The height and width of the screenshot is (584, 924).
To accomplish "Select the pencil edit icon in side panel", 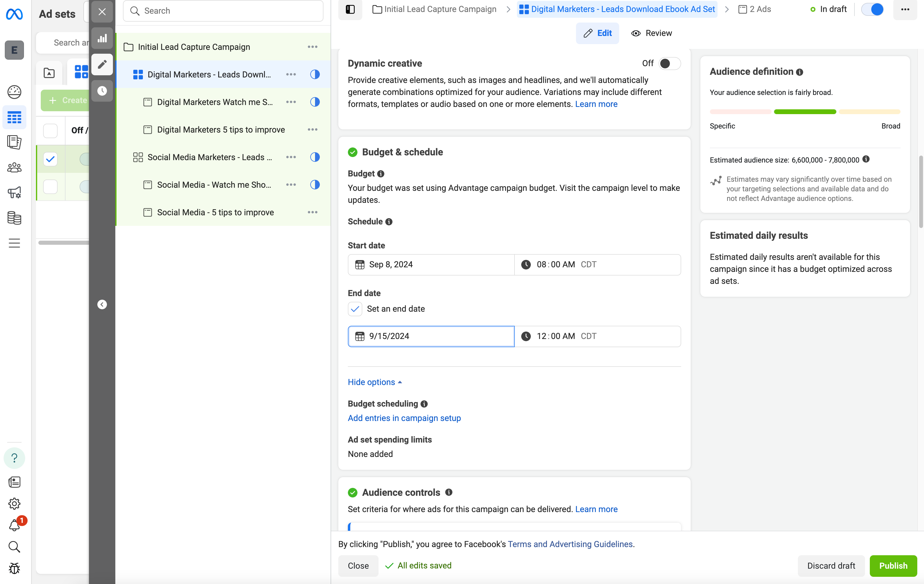I will pyautogui.click(x=102, y=64).
